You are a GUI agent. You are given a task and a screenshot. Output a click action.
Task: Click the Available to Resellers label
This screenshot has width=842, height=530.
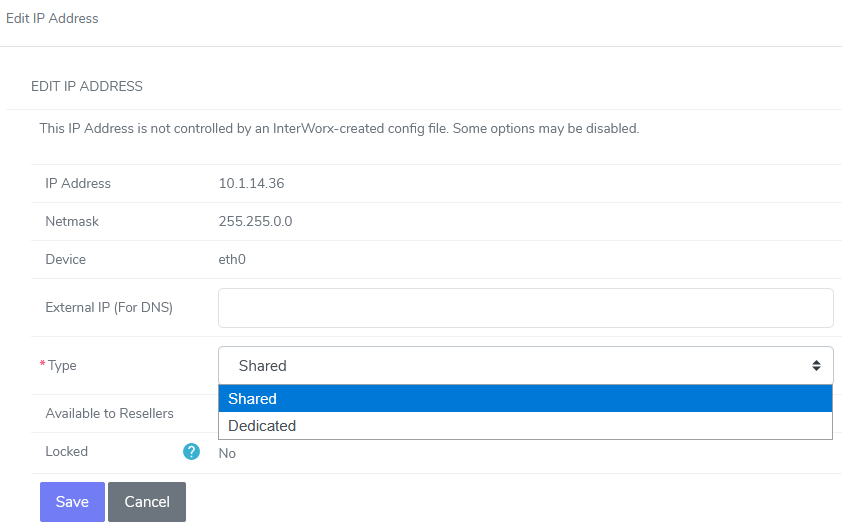pyautogui.click(x=109, y=413)
